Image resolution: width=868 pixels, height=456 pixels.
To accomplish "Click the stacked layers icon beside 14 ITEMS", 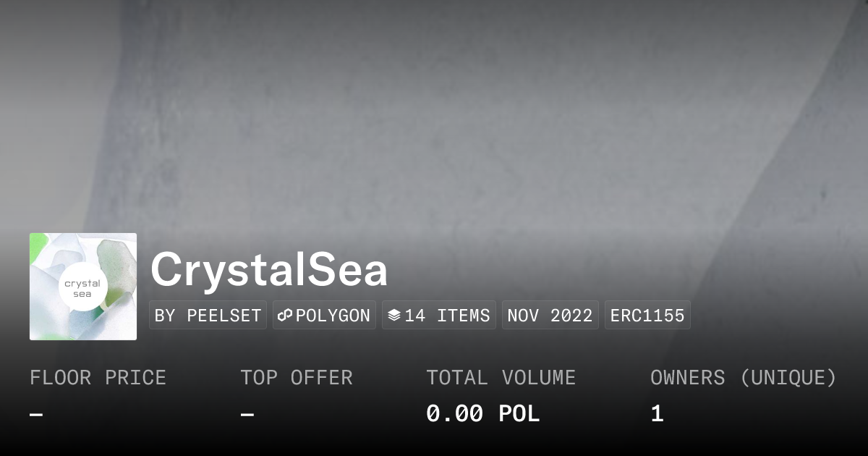I will pos(394,316).
